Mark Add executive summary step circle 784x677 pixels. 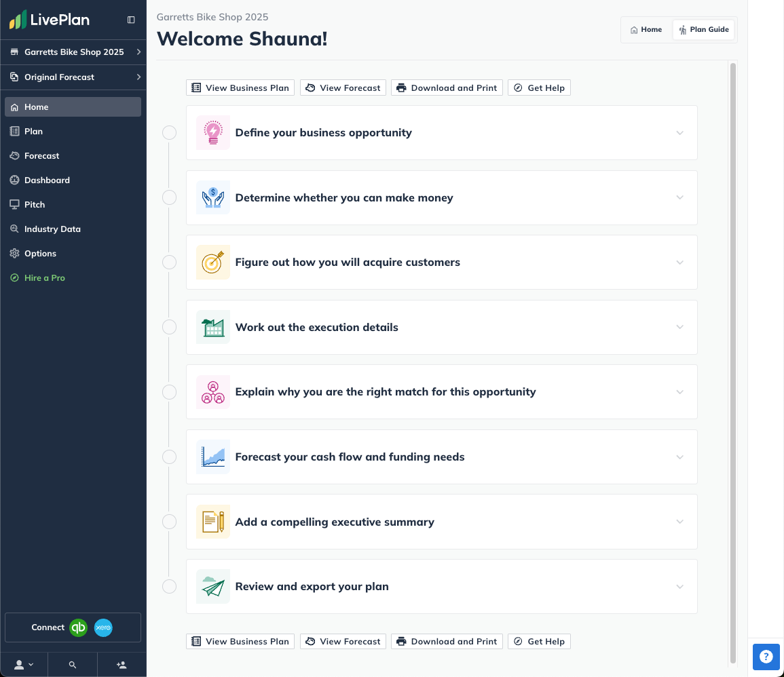click(170, 522)
